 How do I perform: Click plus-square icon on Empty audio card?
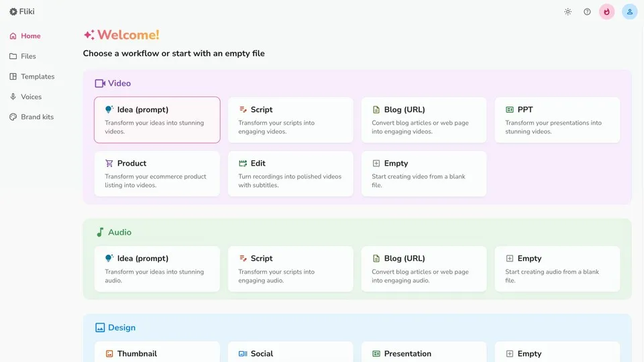tap(510, 258)
